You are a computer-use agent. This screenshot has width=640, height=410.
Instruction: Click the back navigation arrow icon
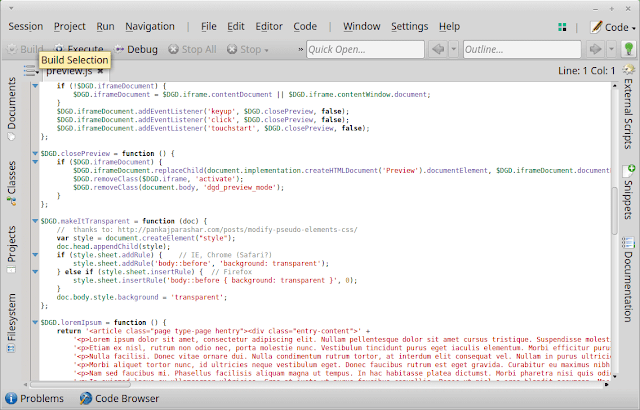click(438, 49)
